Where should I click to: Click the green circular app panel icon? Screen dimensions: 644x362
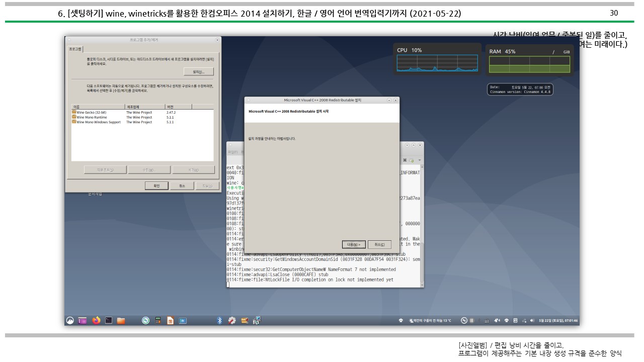[x=145, y=320]
